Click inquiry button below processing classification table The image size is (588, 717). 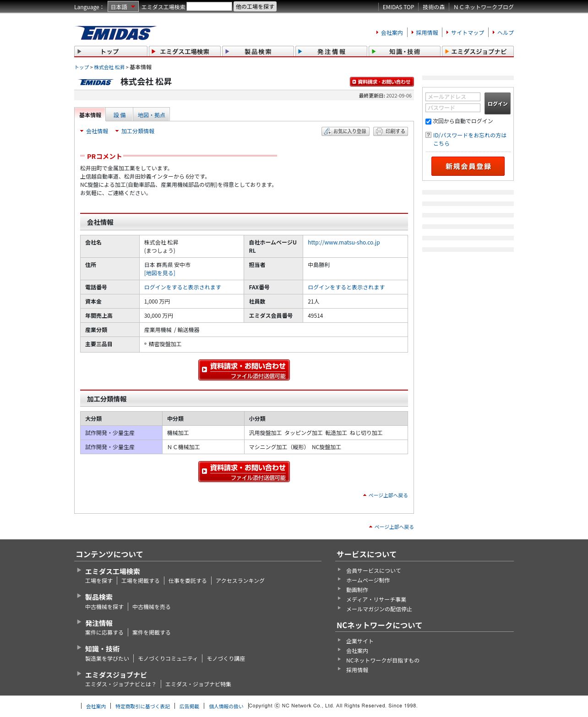click(x=244, y=472)
